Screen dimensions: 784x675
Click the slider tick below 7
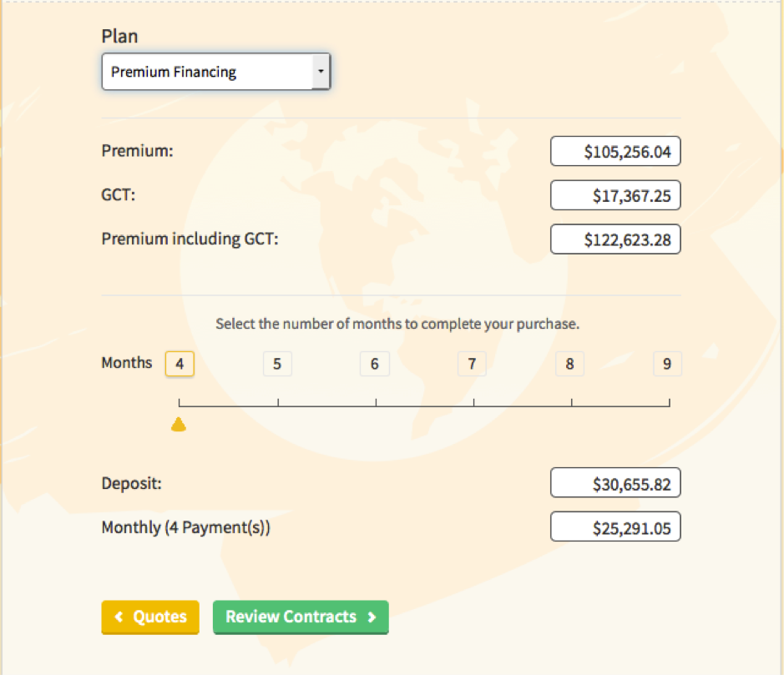tap(473, 404)
